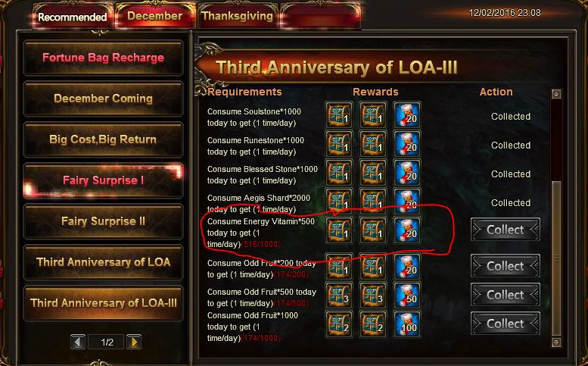Collect the Energy Vitamin*500 reward
The height and width of the screenshot is (366, 588).
point(505,230)
